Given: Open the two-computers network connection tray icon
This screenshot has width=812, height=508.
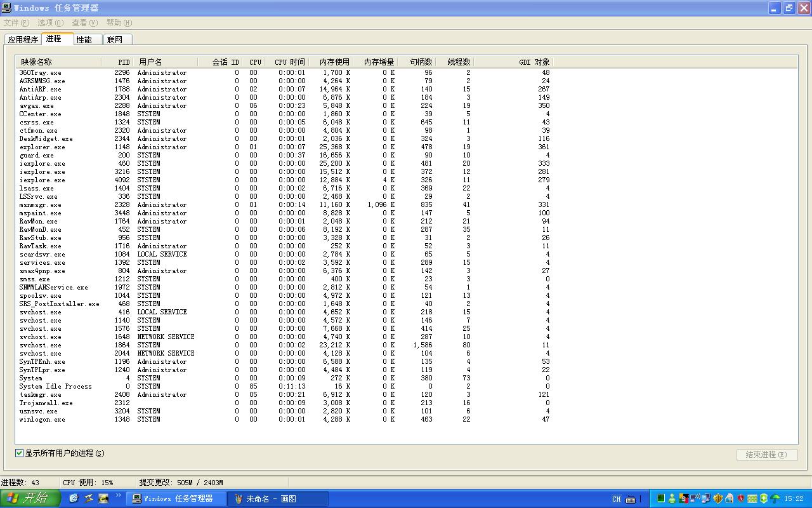Looking at the screenshot, I should pyautogui.click(x=706, y=498).
